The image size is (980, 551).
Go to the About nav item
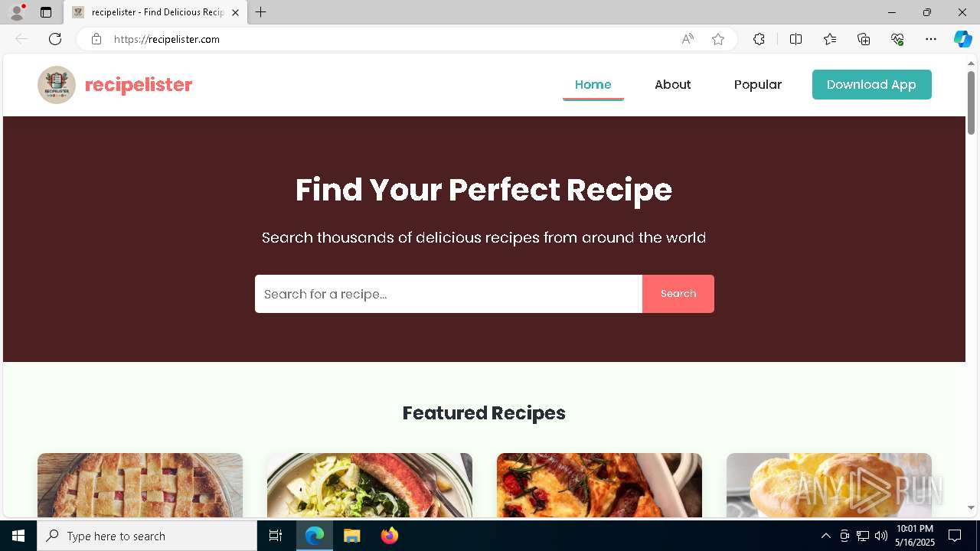pyautogui.click(x=672, y=85)
